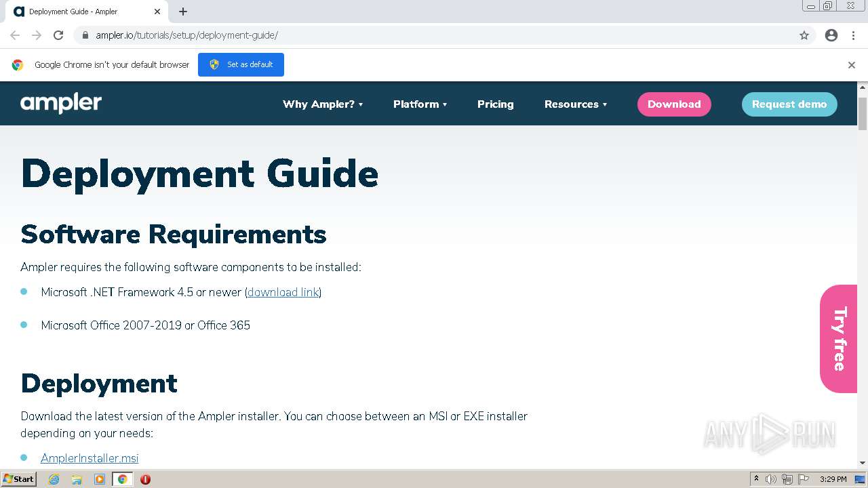Click the Microsoft Office 2007-2019 list item
The image size is (868, 488).
tap(145, 325)
